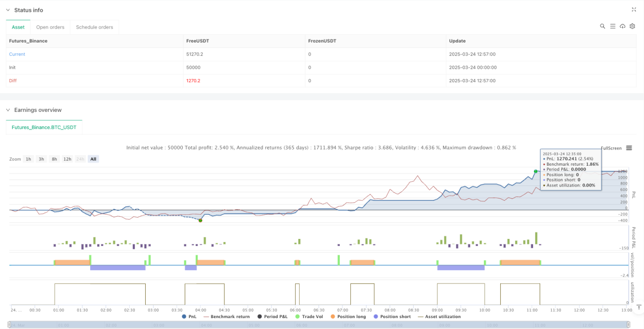Toggle Asset utilization legend entry
Viewport: 644px width, 329px height.
439,317
